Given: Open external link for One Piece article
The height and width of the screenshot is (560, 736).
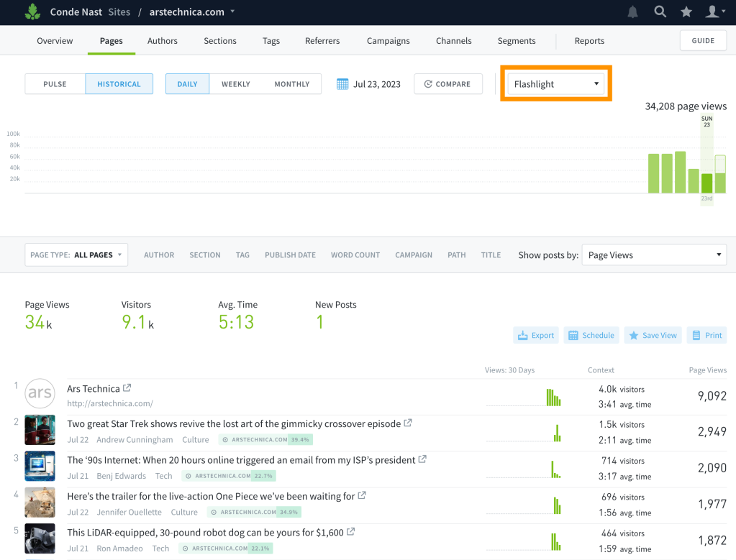Looking at the screenshot, I should click(361, 495).
